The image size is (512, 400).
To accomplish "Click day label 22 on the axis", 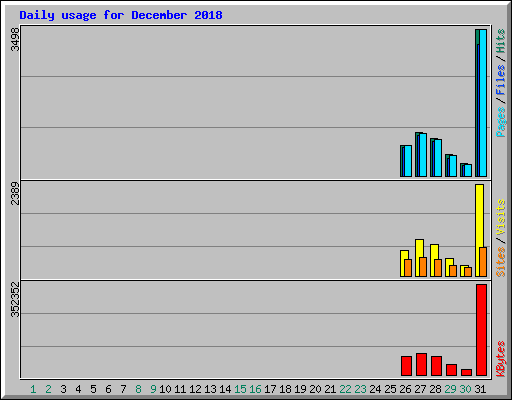I will (x=345, y=389).
